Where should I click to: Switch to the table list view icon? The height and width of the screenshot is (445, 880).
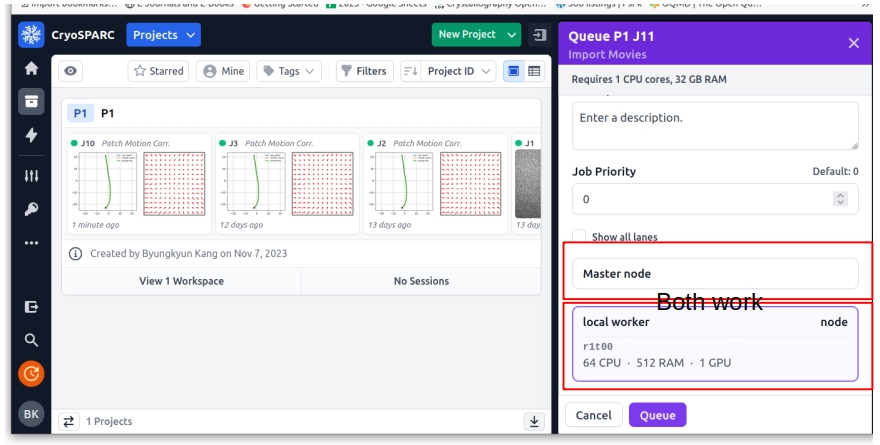[x=534, y=71]
